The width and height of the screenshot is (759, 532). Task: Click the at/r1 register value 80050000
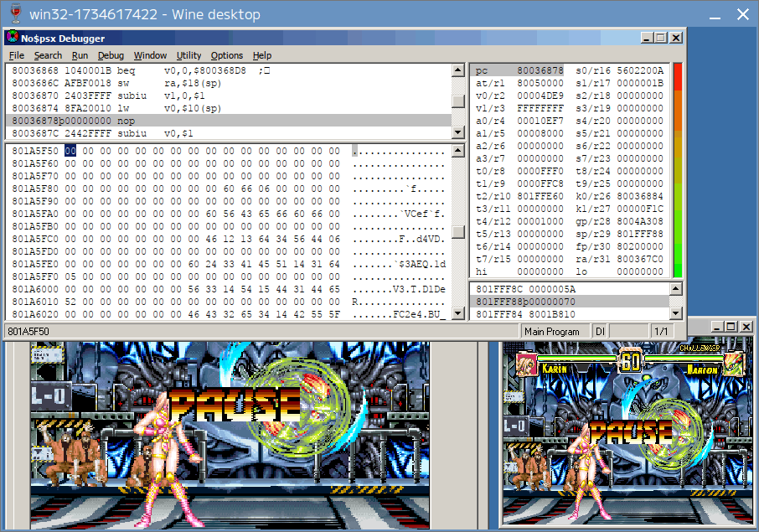point(540,83)
